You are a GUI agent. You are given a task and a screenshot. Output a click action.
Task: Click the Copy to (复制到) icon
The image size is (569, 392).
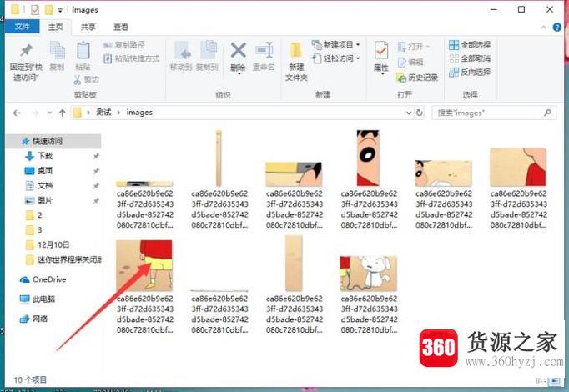click(208, 51)
